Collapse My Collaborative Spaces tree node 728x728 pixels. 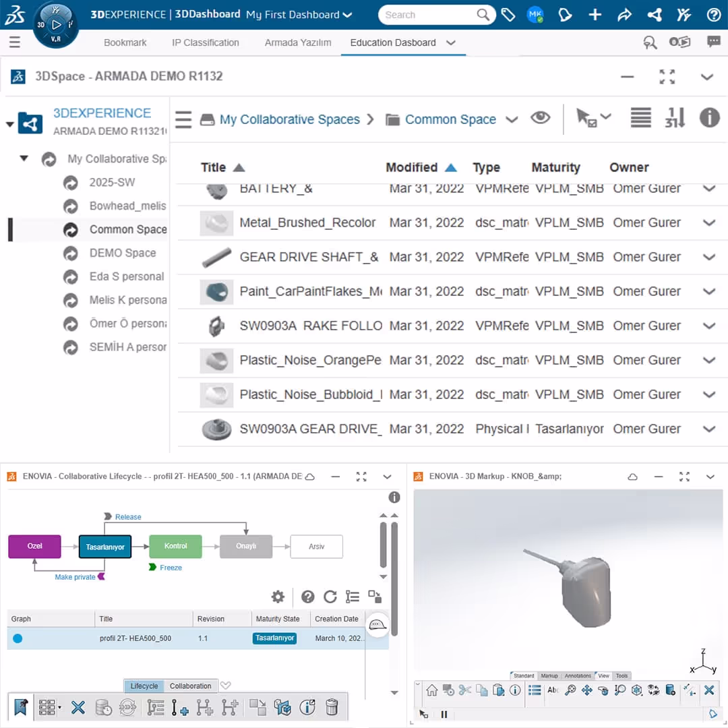24,158
